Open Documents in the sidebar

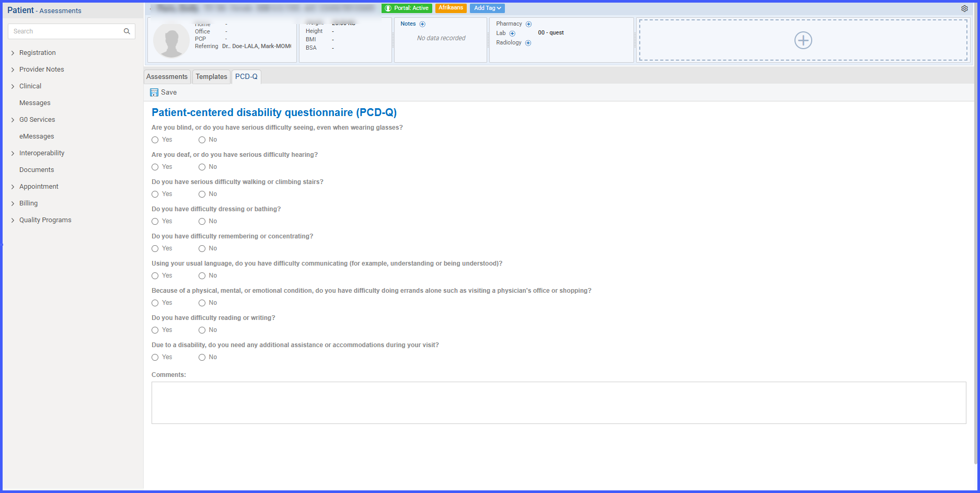(37, 170)
